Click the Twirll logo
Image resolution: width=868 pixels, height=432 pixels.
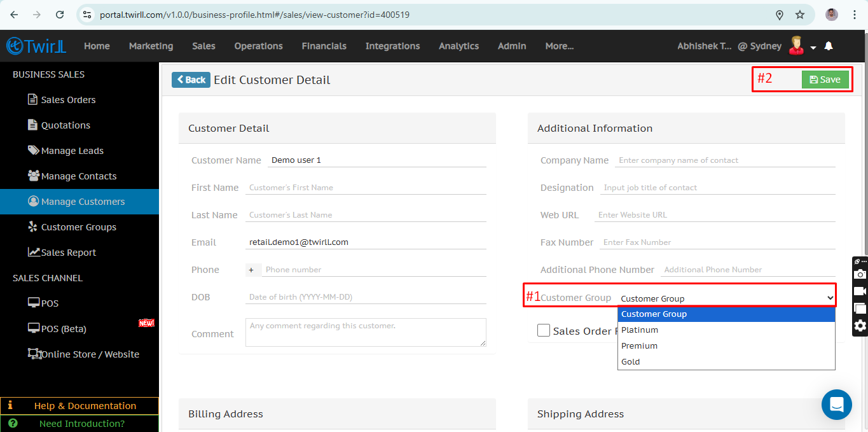[36, 46]
